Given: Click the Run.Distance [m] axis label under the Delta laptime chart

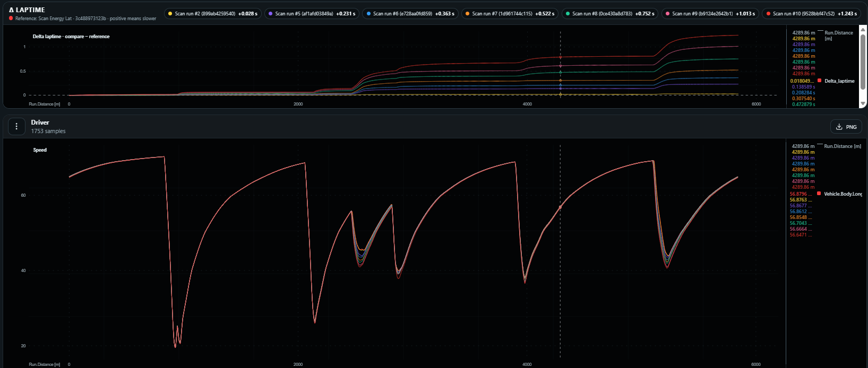Looking at the screenshot, I should tap(45, 104).
